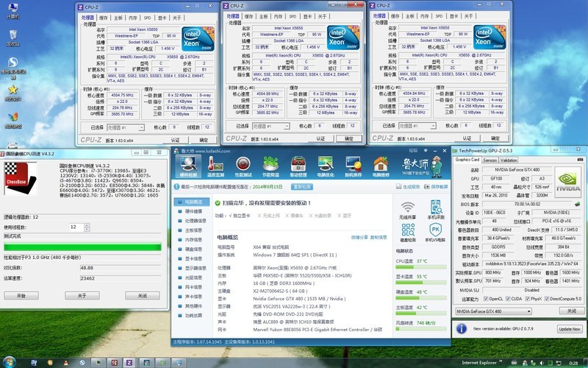Open 电脑维修 house icon in Ludashi
Screen dimensions: 588x368
tap(381, 166)
